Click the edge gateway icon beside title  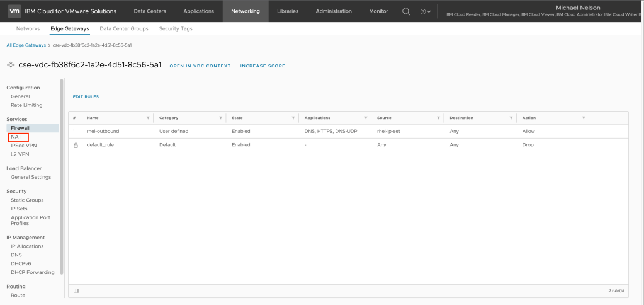pyautogui.click(x=10, y=65)
